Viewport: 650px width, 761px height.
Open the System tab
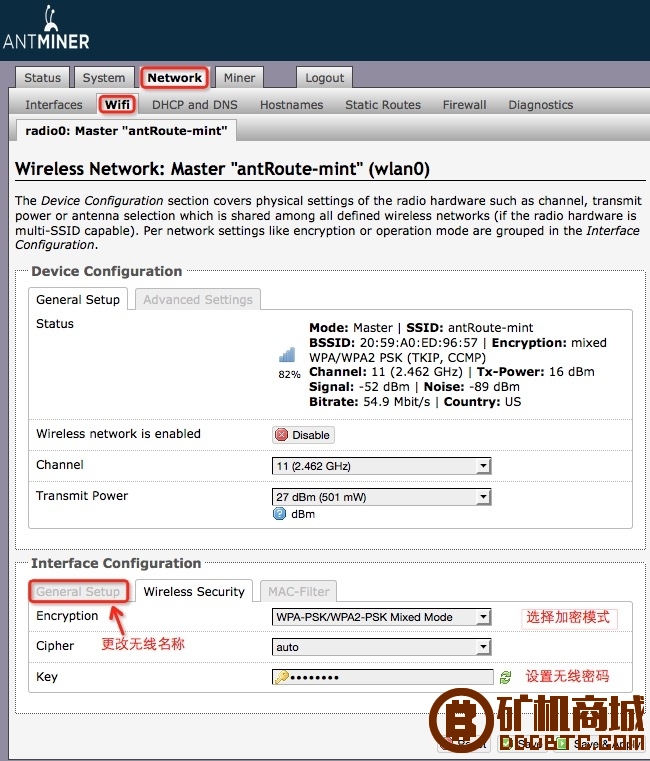click(103, 78)
